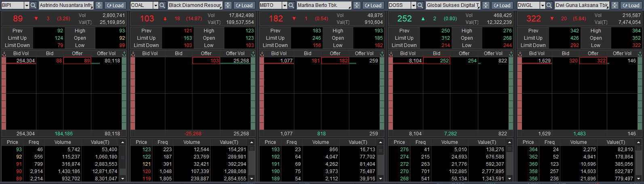
Task: Expand the MBTO ticker dropdown list
Action: [x=285, y=5]
